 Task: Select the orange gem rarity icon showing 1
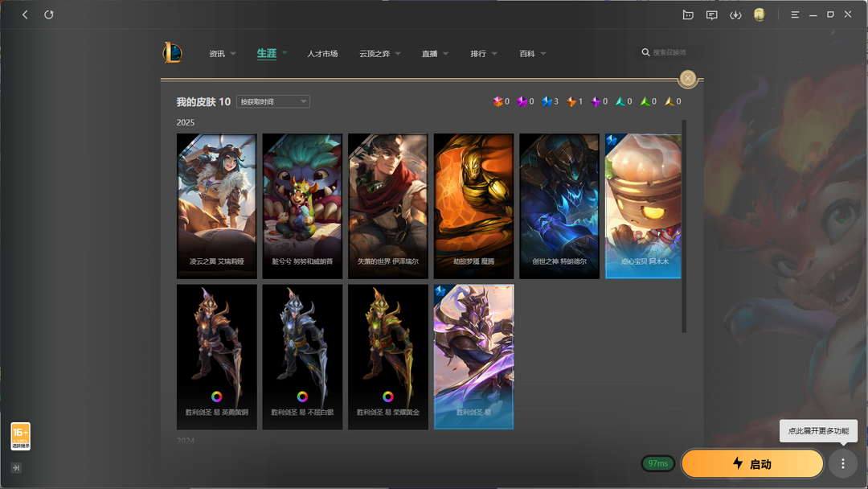point(571,101)
